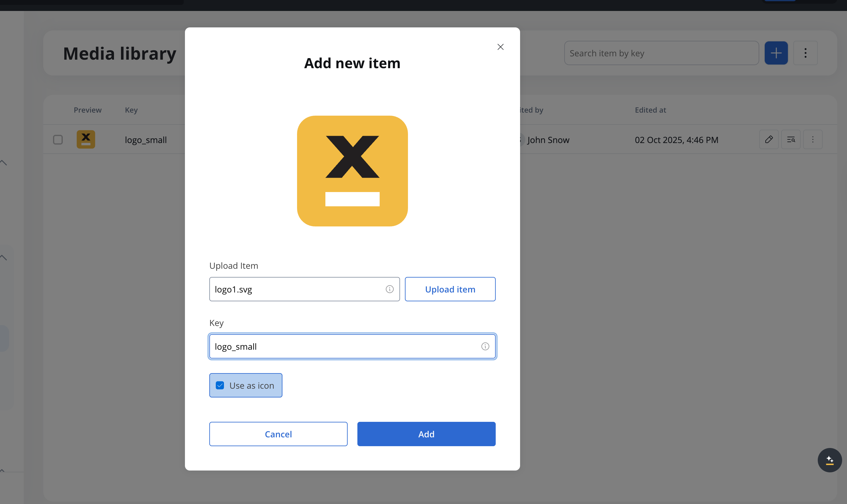The width and height of the screenshot is (847, 504).
Task: Collapse the middle sidebar chevron section
Action: (3, 257)
